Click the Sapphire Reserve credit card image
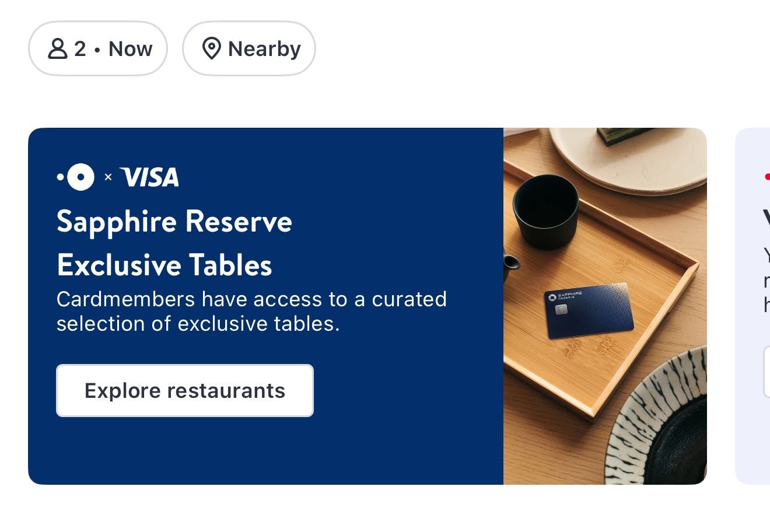 click(x=589, y=310)
